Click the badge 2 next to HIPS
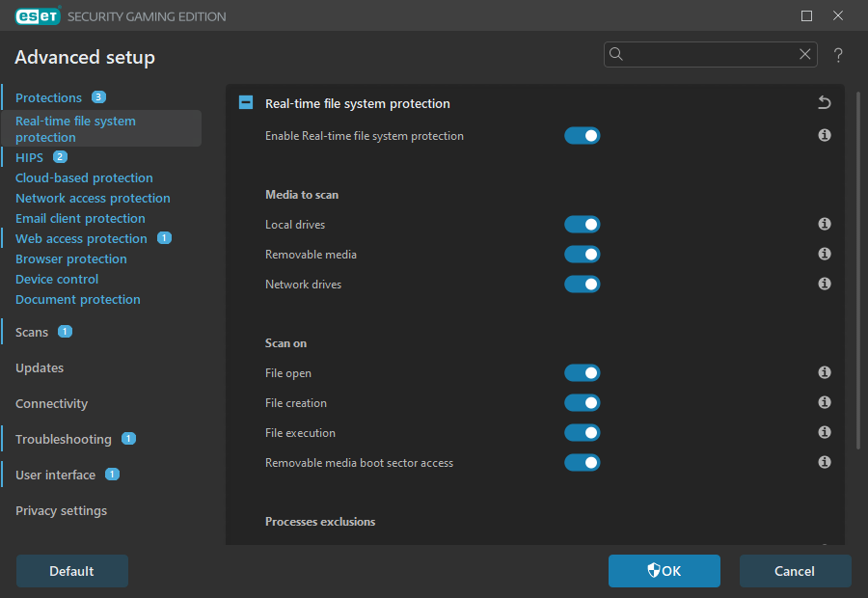868x598 pixels. (x=60, y=156)
